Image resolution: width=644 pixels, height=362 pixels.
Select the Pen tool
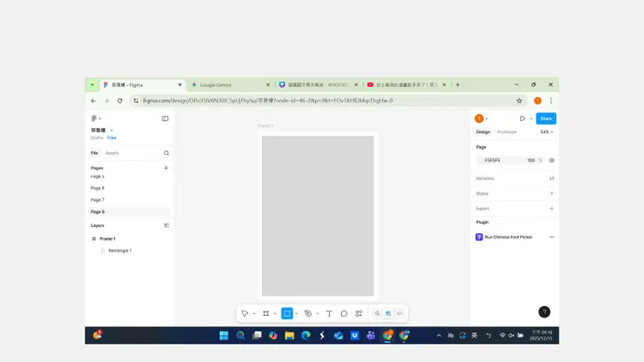pyautogui.click(x=308, y=313)
